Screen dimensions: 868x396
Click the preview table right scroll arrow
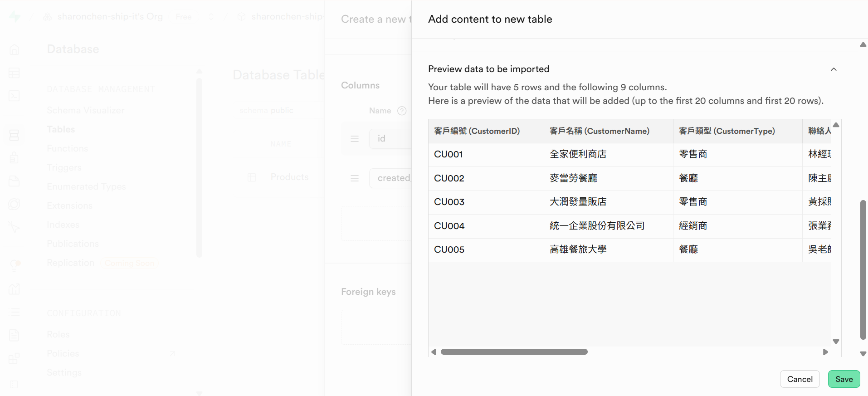825,352
